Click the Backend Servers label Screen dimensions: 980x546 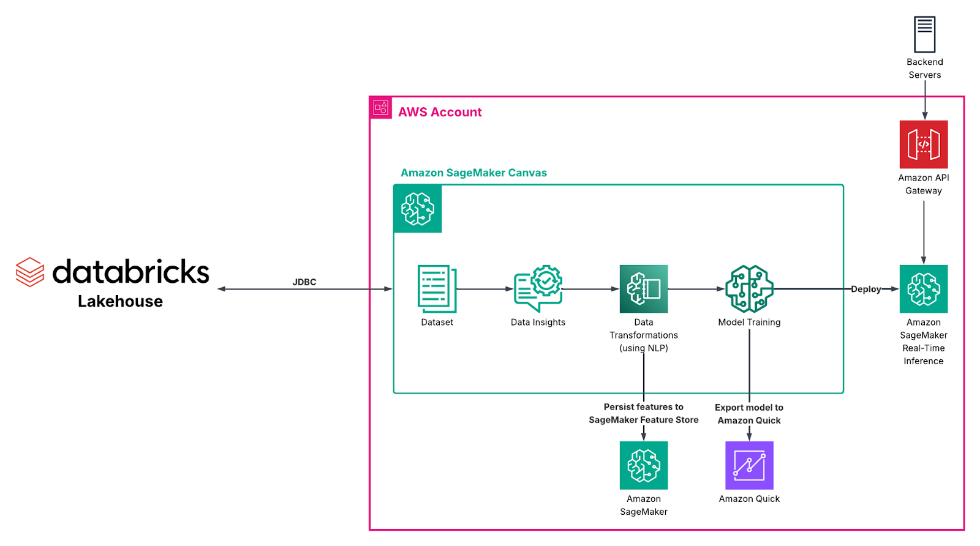point(925,69)
